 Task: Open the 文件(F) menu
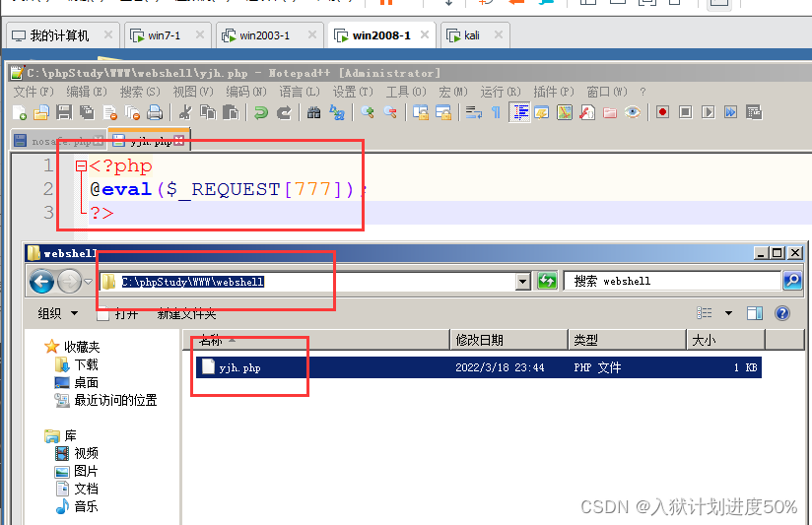tap(34, 92)
